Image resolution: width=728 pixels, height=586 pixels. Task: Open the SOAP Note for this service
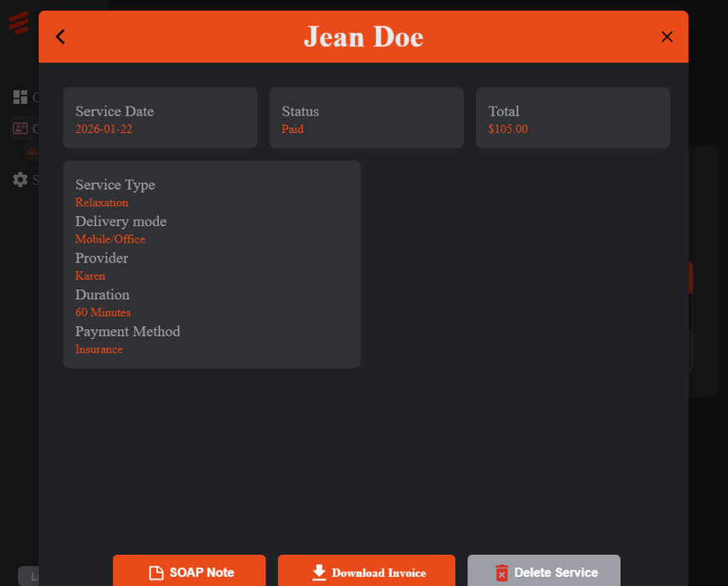pos(189,572)
